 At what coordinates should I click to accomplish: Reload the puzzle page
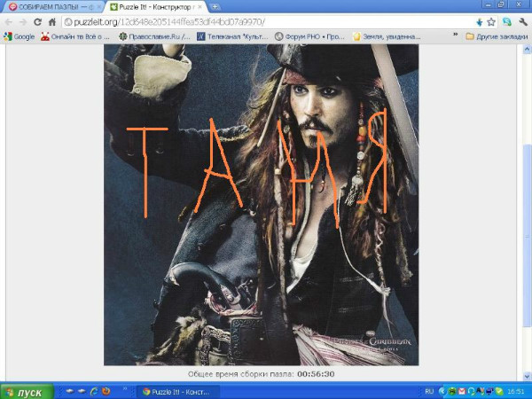[37, 21]
